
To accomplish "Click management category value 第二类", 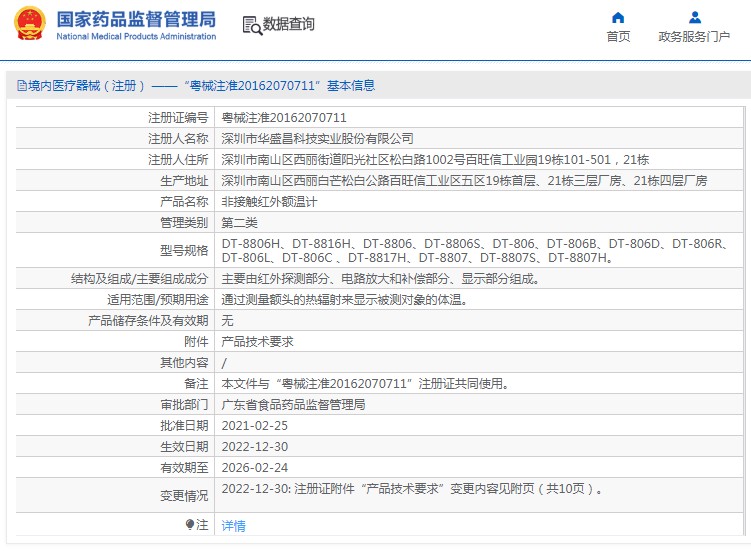I will [239, 223].
